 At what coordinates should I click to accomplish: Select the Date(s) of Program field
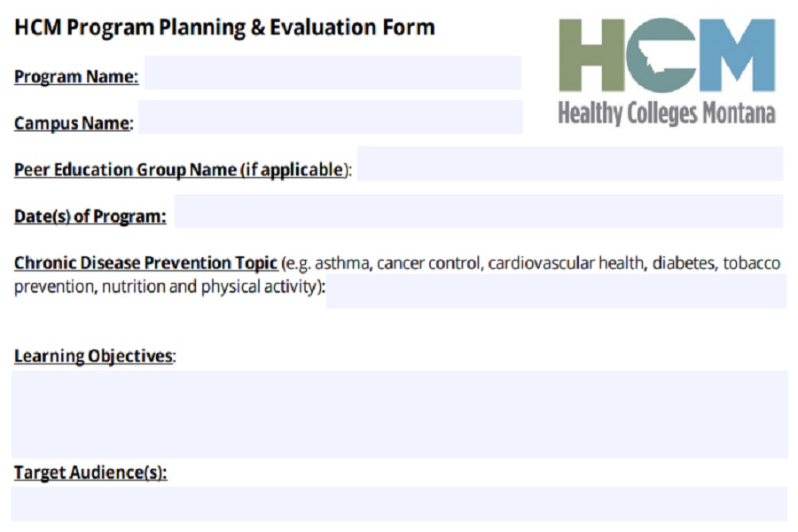tap(478, 212)
